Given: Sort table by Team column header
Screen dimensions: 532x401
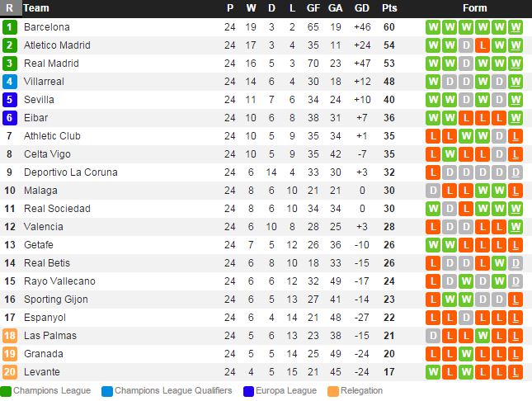Looking at the screenshot, I should pyautogui.click(x=36, y=8).
